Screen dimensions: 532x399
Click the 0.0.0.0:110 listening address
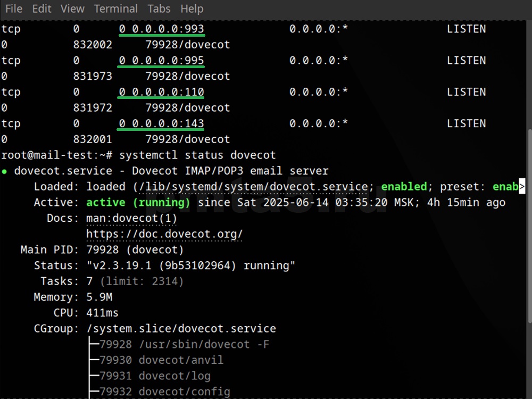168,92
